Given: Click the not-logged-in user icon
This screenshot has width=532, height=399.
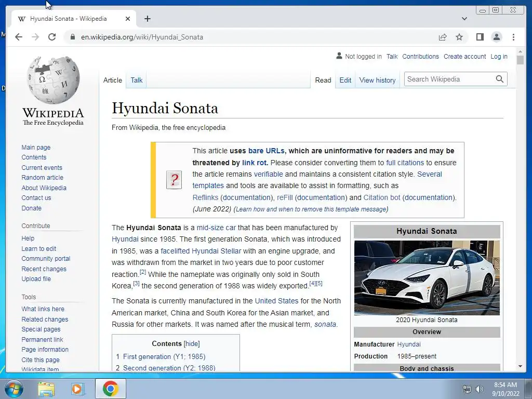Looking at the screenshot, I should click(339, 56).
